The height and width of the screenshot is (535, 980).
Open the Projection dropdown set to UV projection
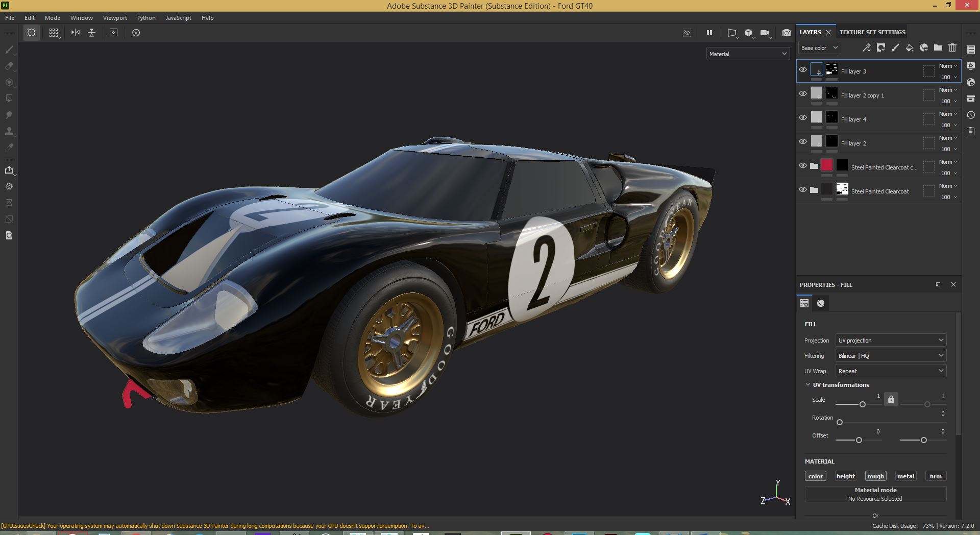coord(890,340)
